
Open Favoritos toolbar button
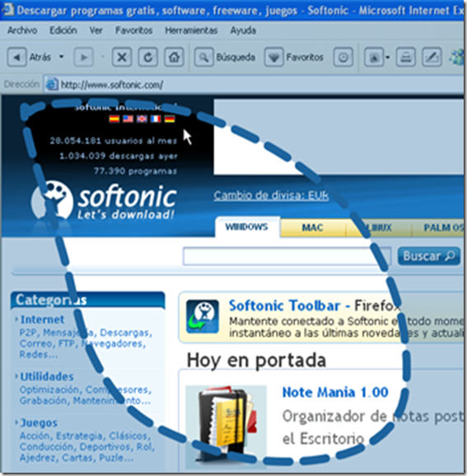click(294, 57)
